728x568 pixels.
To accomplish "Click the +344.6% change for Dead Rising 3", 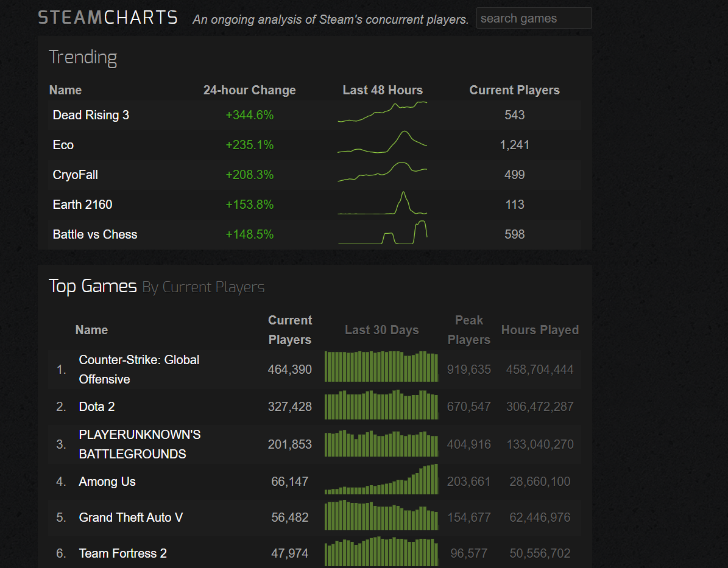I will [x=249, y=114].
